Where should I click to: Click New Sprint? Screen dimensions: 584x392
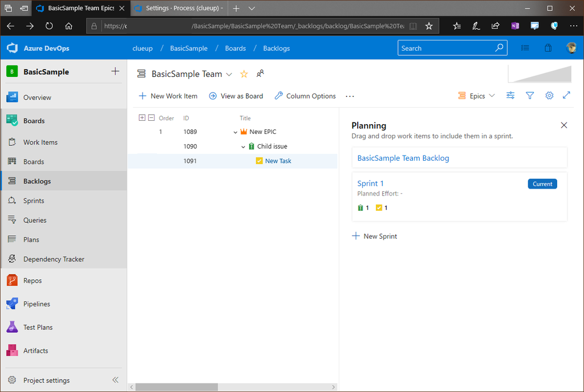pyautogui.click(x=375, y=236)
